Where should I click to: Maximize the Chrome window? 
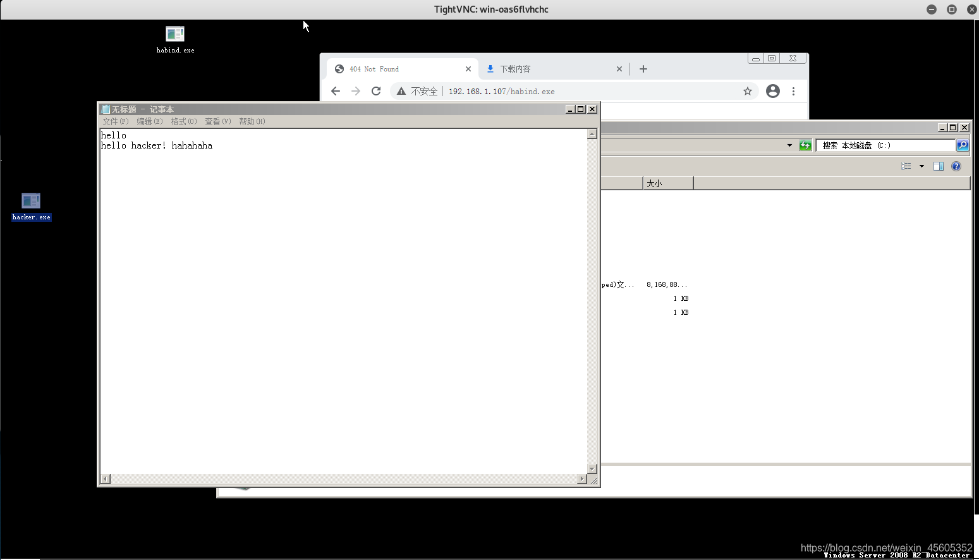tap(772, 58)
